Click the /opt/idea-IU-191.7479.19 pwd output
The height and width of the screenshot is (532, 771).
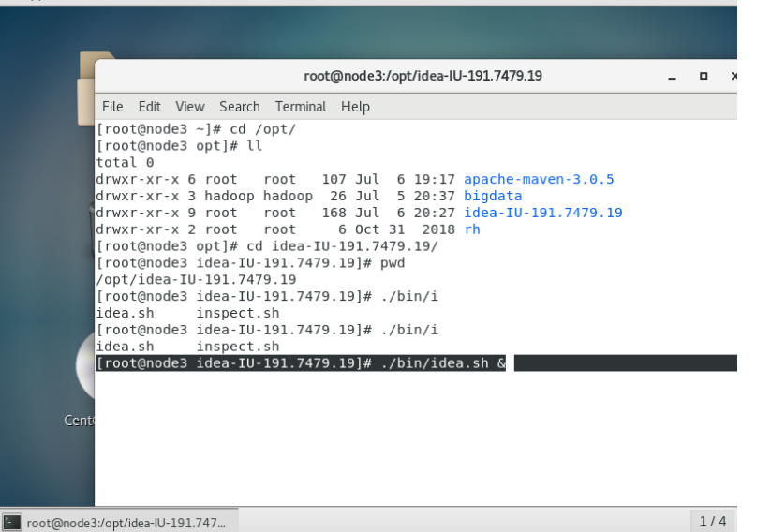point(196,280)
